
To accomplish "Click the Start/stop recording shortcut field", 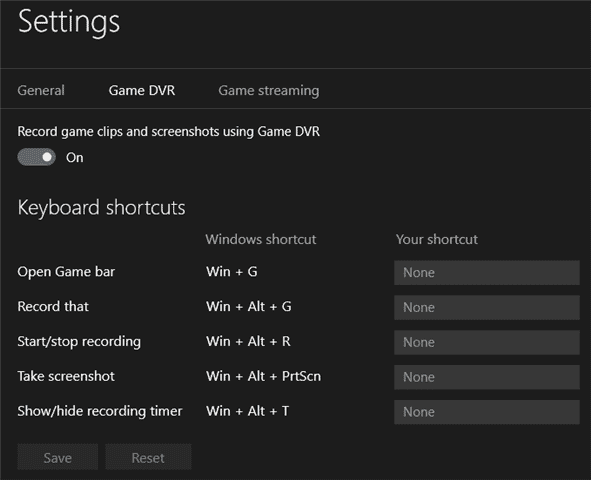I will [487, 342].
